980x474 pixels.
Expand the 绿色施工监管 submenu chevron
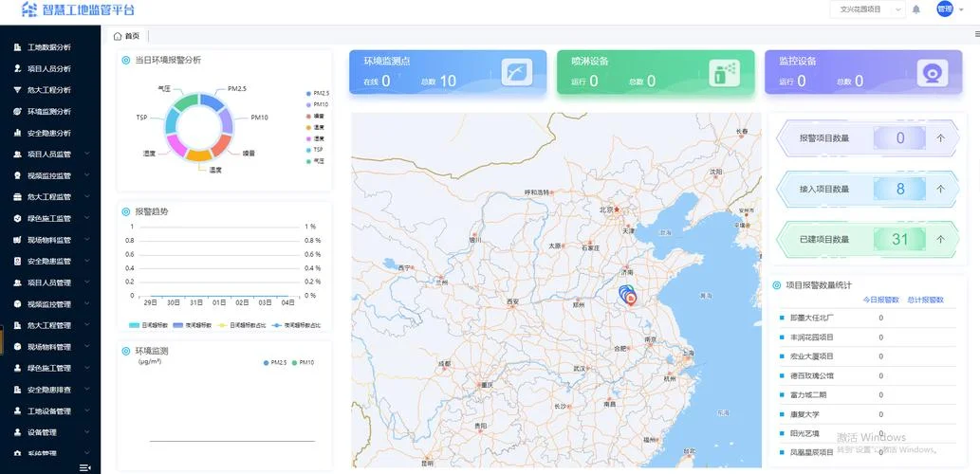click(x=87, y=218)
